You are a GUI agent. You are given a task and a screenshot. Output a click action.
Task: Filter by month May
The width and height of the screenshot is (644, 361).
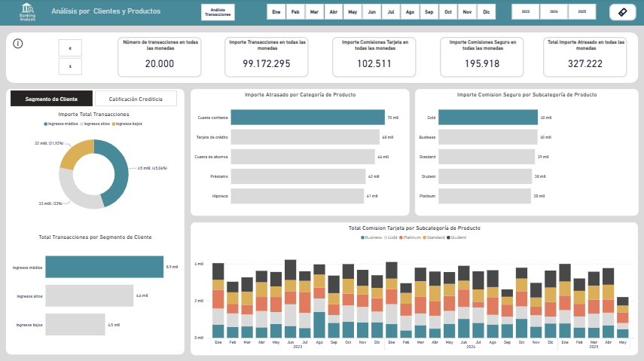(353, 12)
